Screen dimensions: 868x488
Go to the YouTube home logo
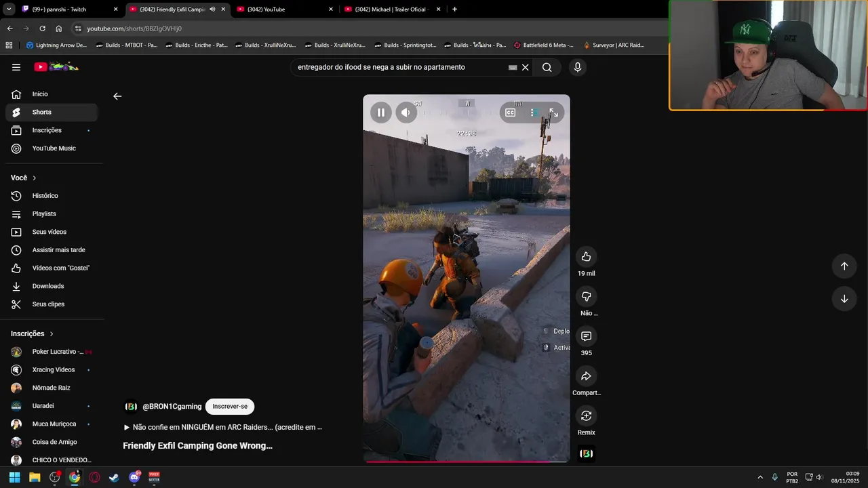57,67
